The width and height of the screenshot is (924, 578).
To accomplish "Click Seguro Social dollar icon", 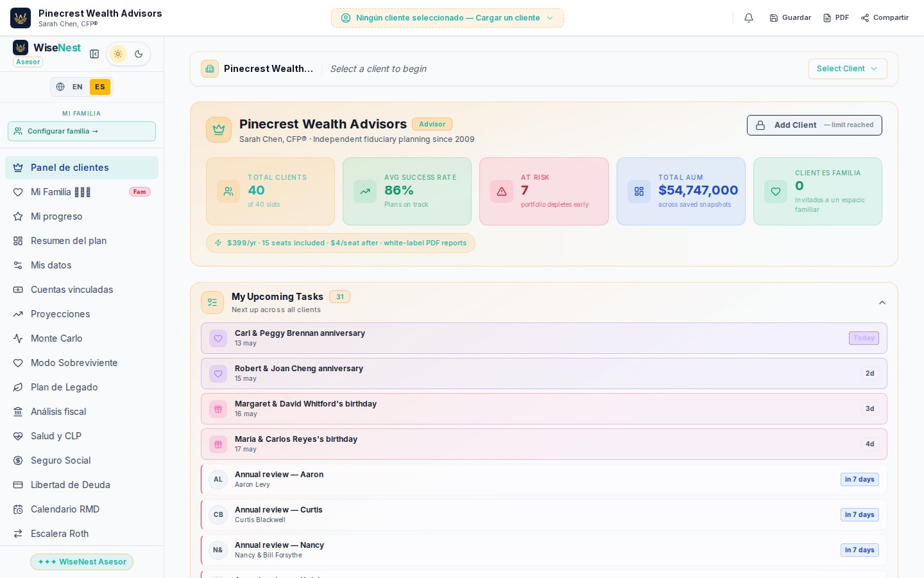I will coord(18,460).
